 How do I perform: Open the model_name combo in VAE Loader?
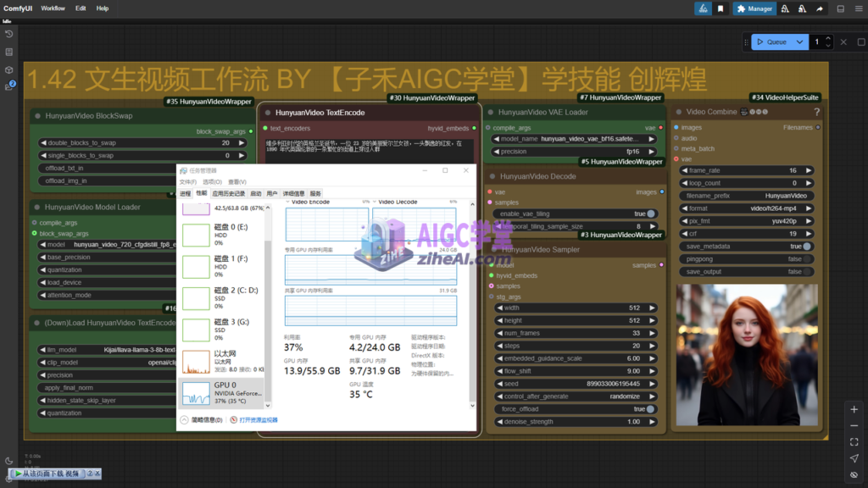[x=574, y=139]
